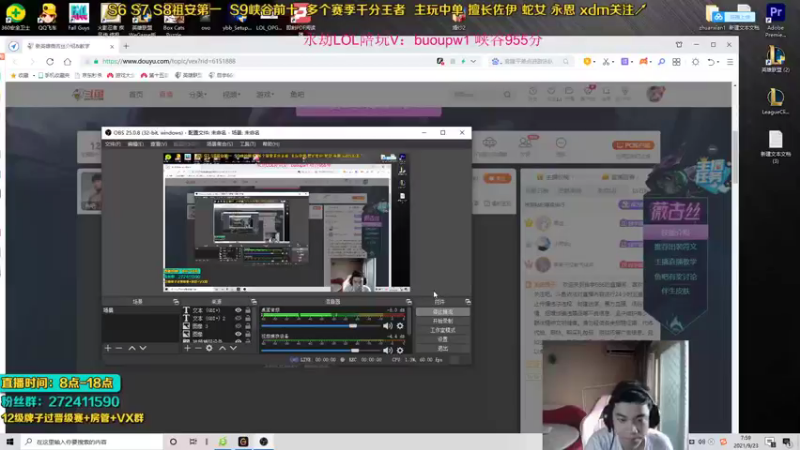Expand address bar dropdown arrow
This screenshot has height=450, width=800.
(x=473, y=62)
